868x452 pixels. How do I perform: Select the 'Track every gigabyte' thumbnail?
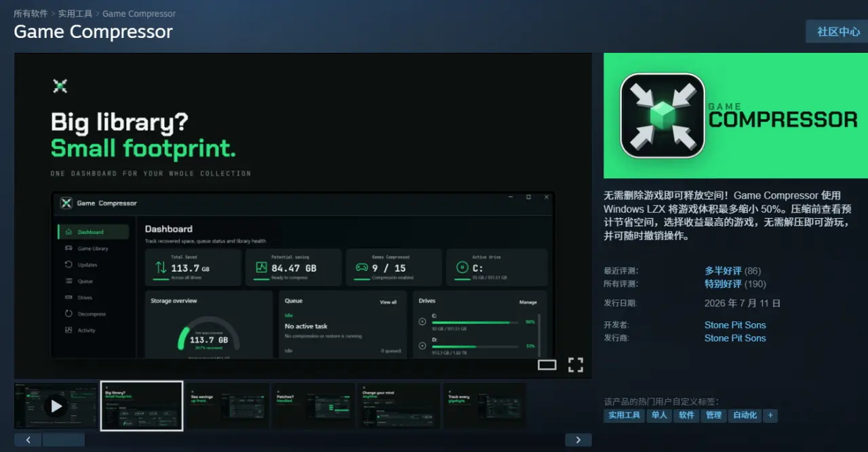pyautogui.click(x=484, y=406)
